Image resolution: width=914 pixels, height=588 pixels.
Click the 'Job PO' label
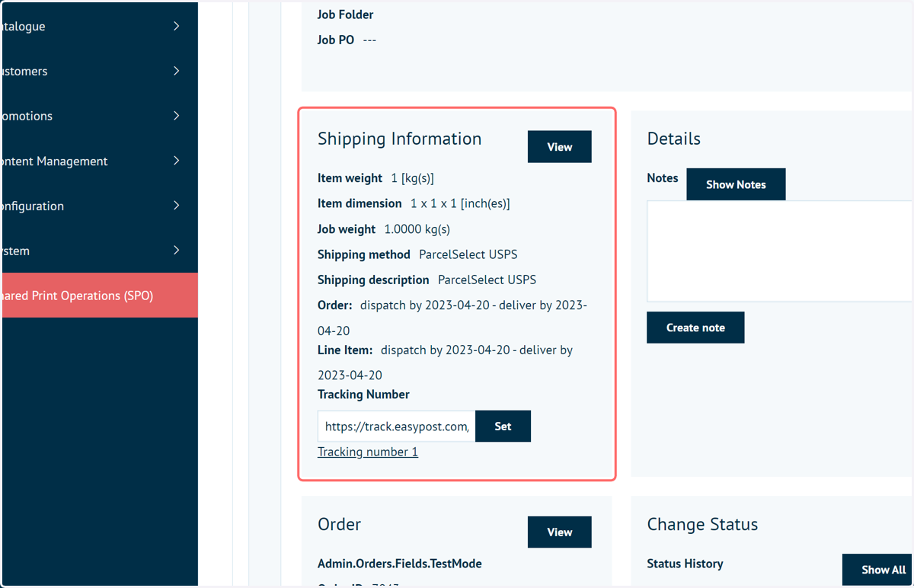(x=336, y=40)
